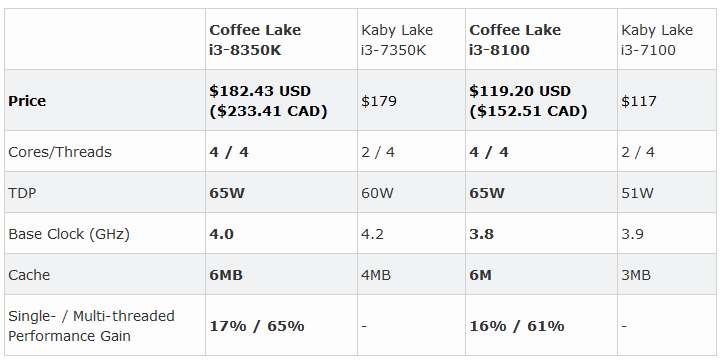The image size is (725, 362).
Task: Click the 51W TDP cell
Action: click(667, 192)
